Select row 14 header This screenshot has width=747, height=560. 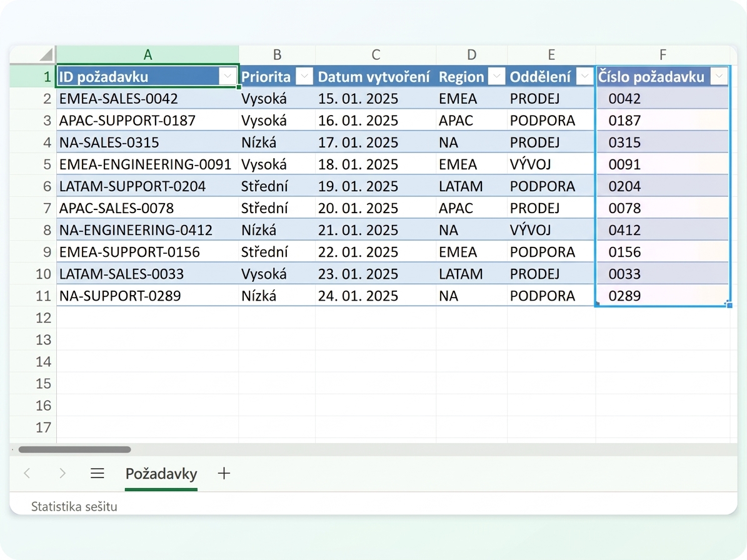pos(33,361)
